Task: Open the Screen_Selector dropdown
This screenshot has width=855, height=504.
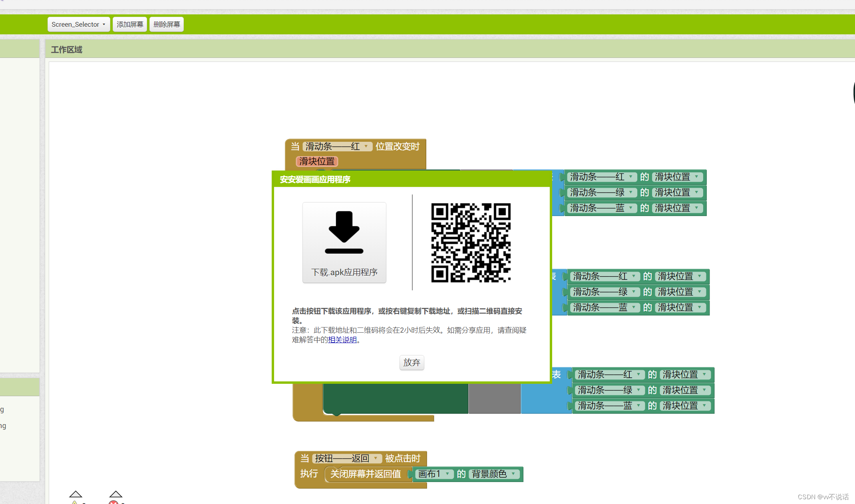Action: point(78,24)
